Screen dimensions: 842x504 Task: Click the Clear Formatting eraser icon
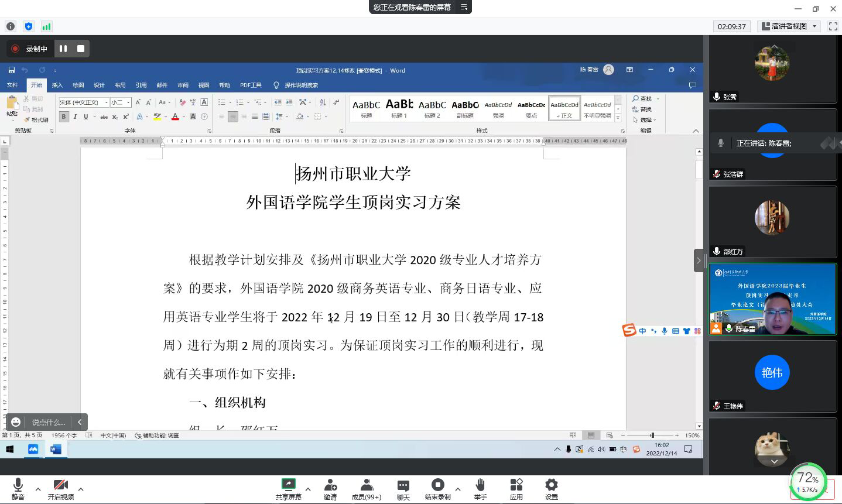pyautogui.click(x=182, y=102)
